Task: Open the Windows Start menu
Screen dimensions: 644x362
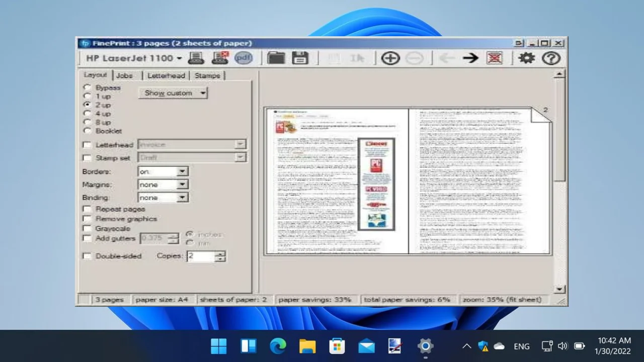Action: 219,346
